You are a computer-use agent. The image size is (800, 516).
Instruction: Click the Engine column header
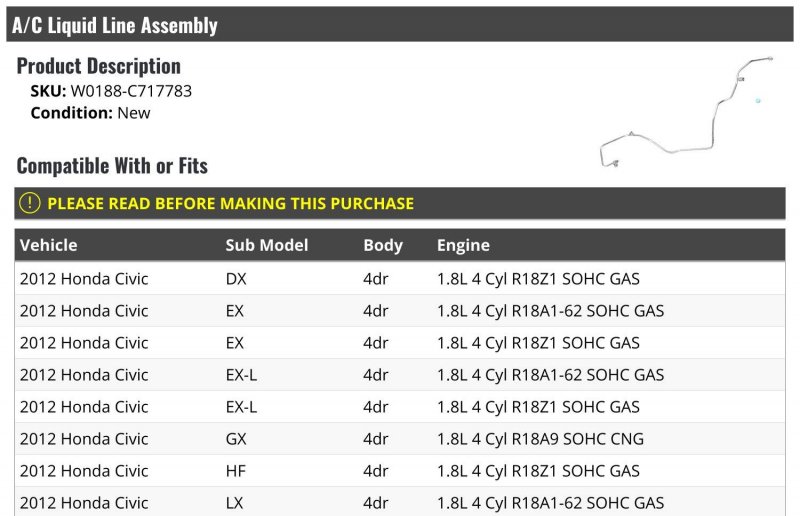[463, 245]
